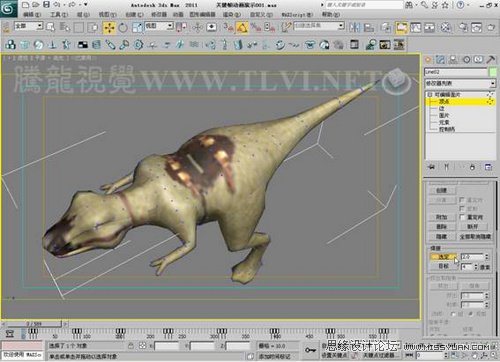This screenshot has height=362, width=500.
Task: Open the MAXScript menu
Action: (297, 15)
